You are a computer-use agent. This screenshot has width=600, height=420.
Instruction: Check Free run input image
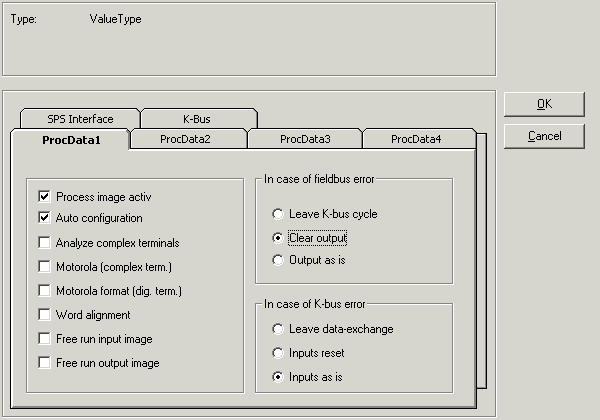(x=44, y=339)
